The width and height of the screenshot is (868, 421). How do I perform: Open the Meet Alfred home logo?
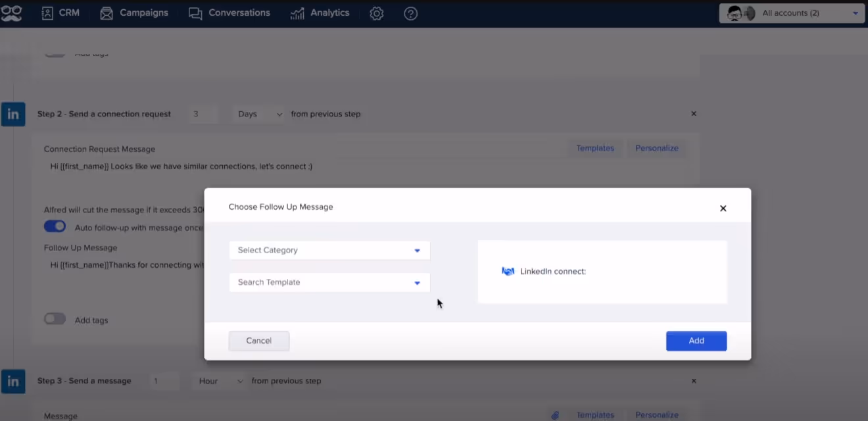12,12
